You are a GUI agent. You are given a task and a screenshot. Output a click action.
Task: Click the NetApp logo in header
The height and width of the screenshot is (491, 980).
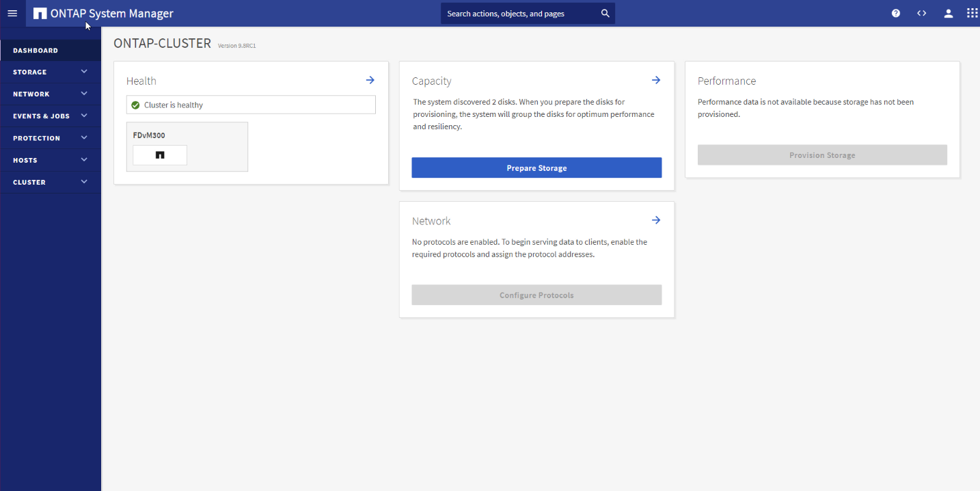coord(40,14)
